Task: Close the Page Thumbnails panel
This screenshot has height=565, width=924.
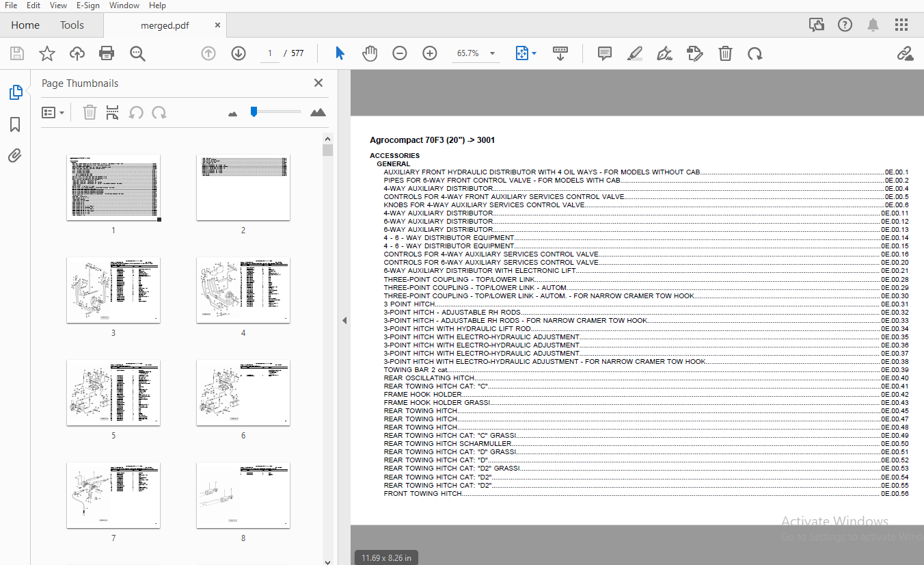Action: point(318,83)
